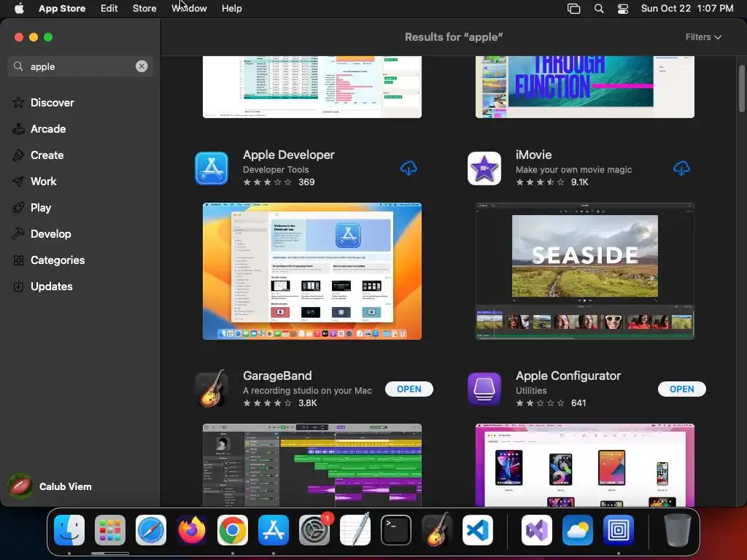Open the Apple Developer title link
This screenshot has height=560, width=747.
[x=289, y=155]
